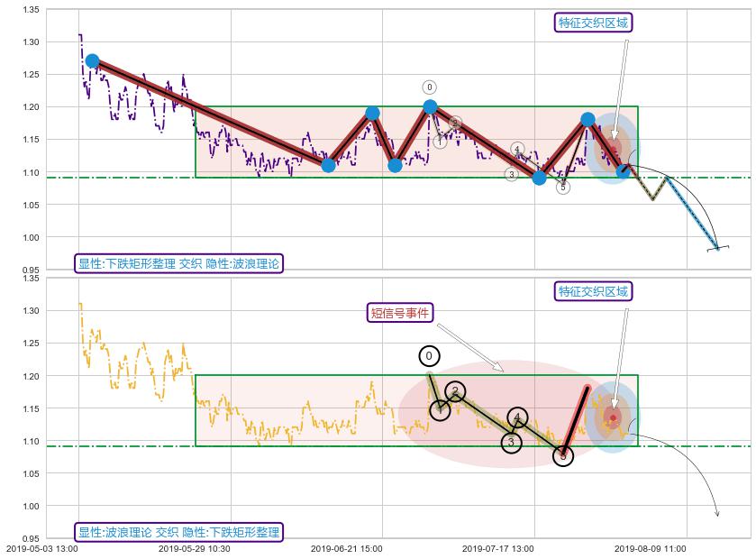The width and height of the screenshot is (756, 559).
Task: Click the blue forecast arrow end in upper chart
Action: pyautogui.click(x=717, y=247)
